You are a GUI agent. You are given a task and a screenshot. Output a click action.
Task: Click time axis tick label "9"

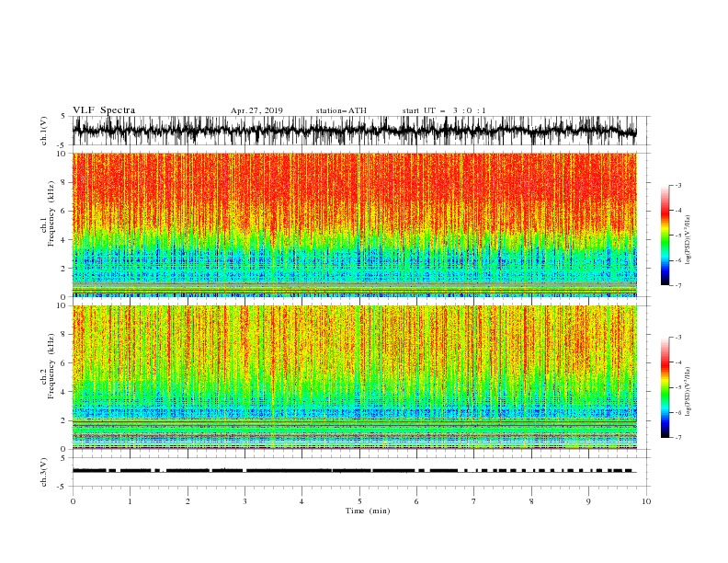point(588,501)
